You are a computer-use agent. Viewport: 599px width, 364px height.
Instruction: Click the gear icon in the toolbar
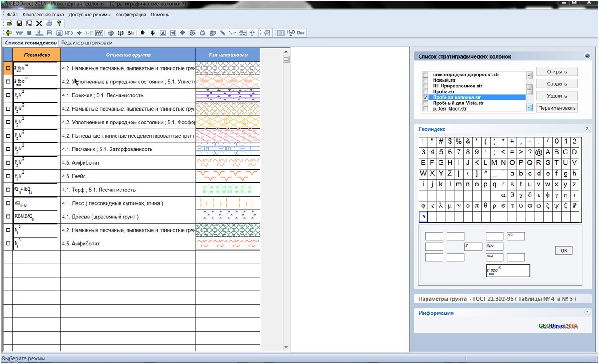203,33
